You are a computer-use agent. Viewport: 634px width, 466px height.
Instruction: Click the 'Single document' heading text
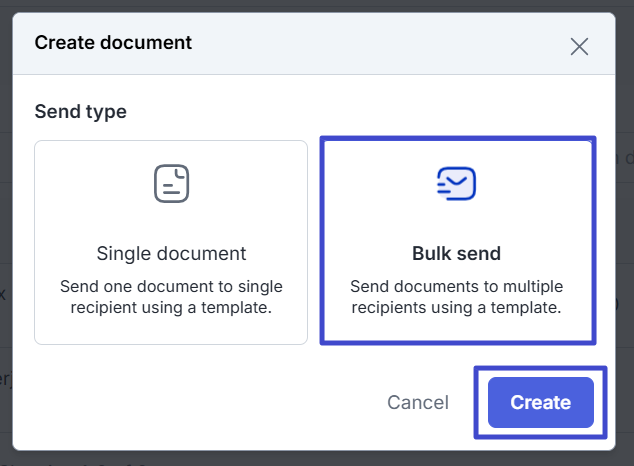[x=171, y=253]
